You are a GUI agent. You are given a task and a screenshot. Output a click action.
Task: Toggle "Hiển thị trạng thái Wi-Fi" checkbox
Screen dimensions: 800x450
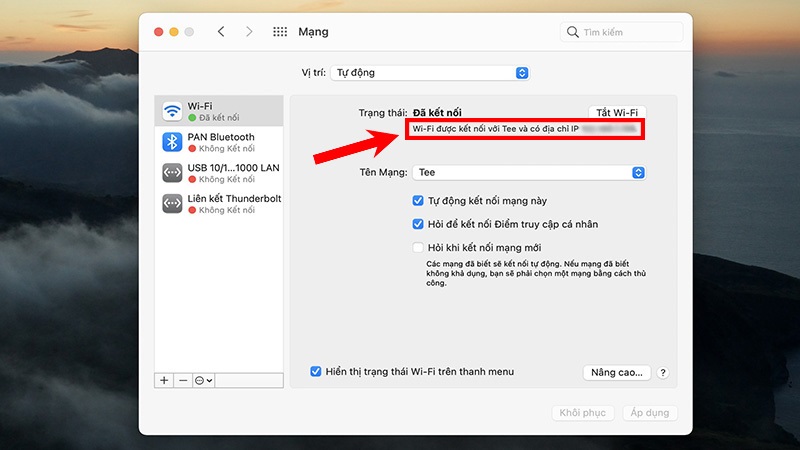pyautogui.click(x=316, y=372)
